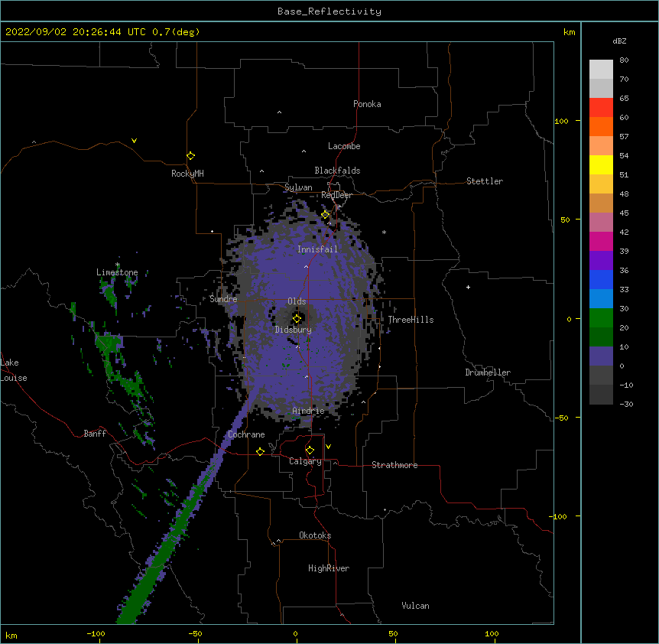Click the Olds city label

click(297, 301)
